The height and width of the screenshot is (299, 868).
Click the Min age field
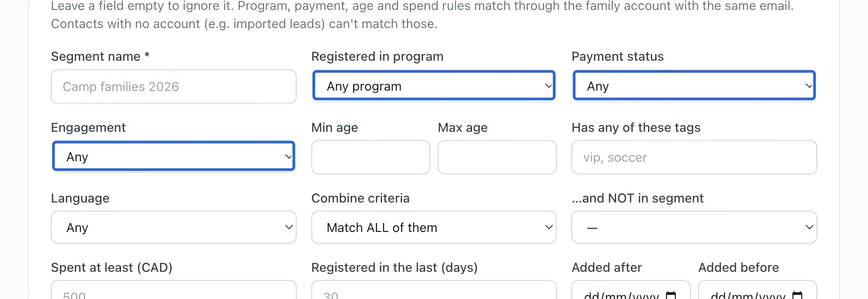click(371, 157)
